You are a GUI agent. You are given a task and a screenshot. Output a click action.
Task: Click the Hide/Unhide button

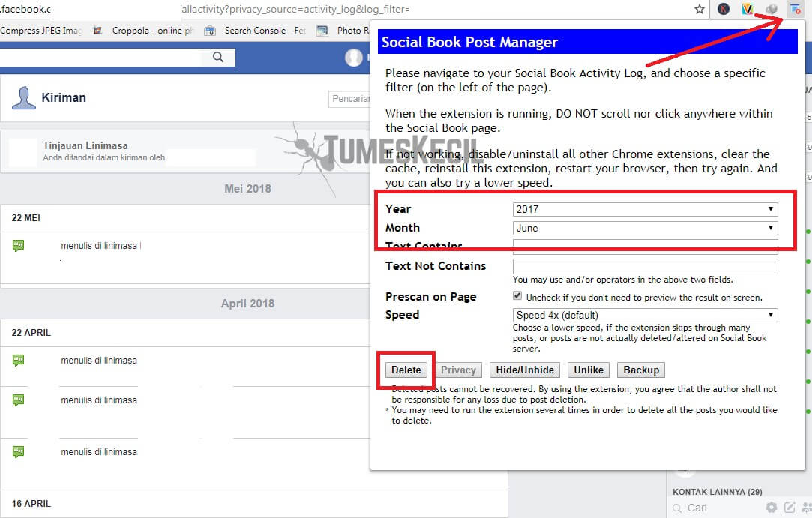[x=525, y=370]
